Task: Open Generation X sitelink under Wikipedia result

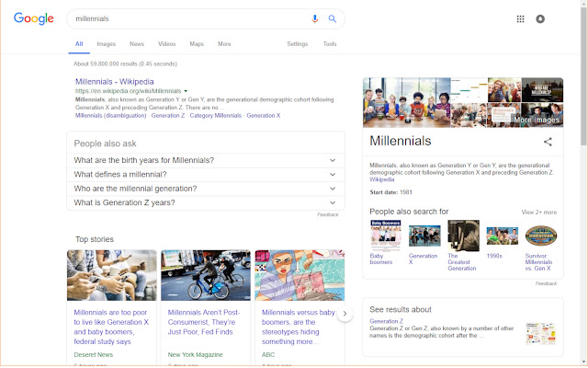Action: click(264, 115)
